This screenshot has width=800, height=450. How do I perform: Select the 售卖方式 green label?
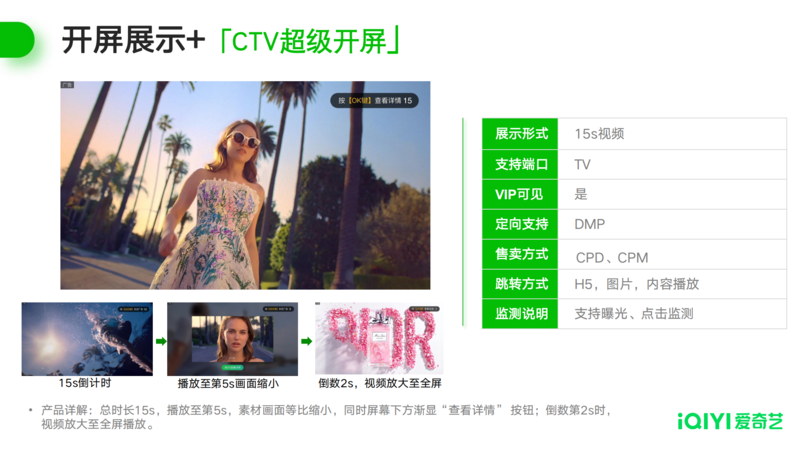pos(522,254)
